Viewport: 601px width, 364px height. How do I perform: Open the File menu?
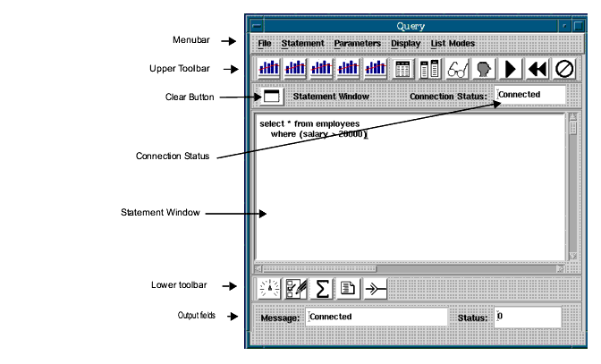(265, 43)
